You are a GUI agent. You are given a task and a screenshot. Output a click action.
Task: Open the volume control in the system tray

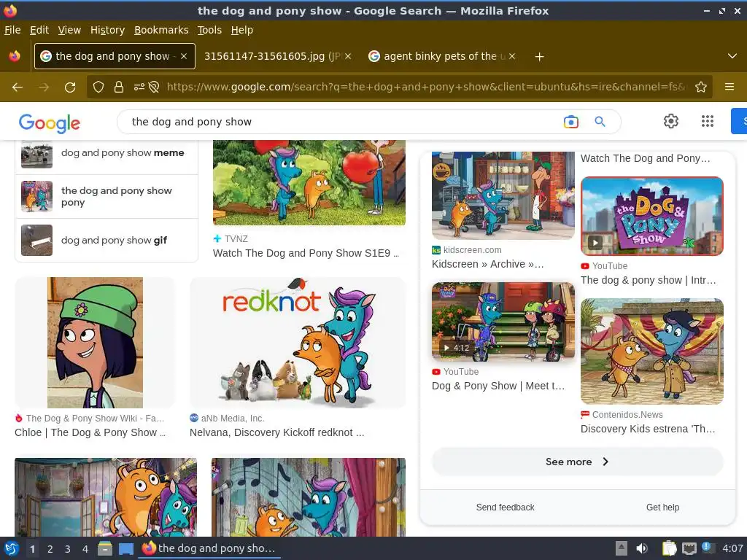pos(642,548)
